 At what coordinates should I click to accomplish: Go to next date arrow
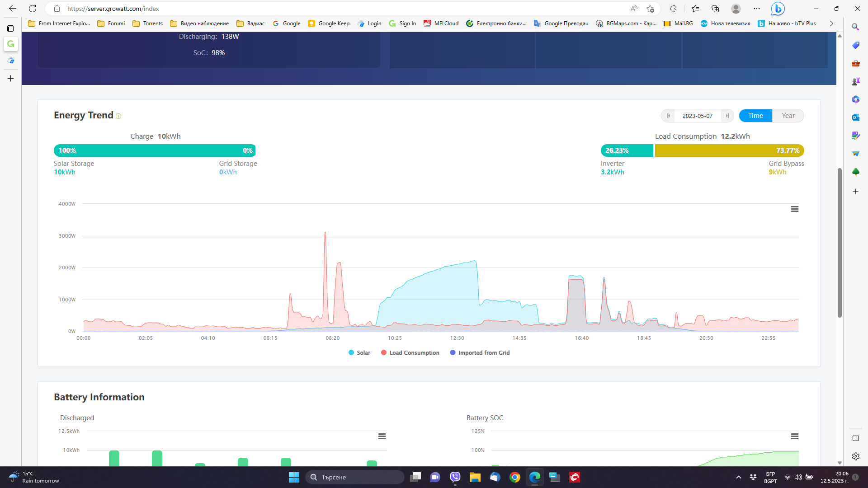[727, 116]
